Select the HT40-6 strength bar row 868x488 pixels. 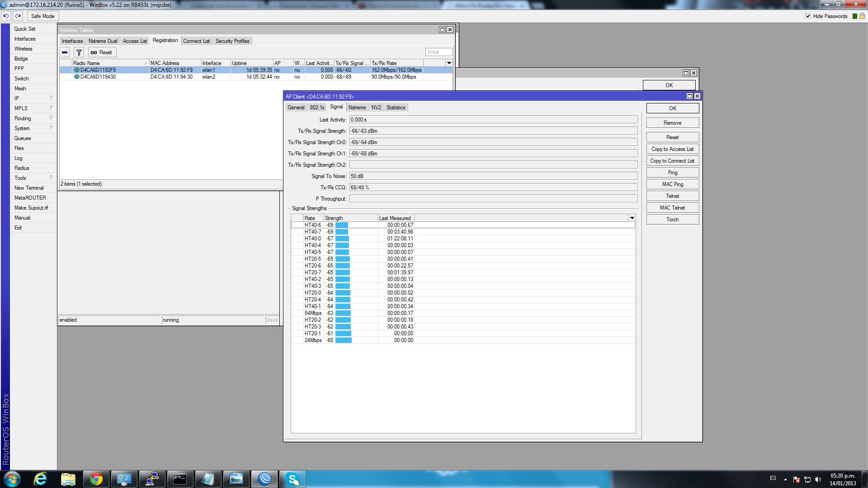[x=342, y=225]
